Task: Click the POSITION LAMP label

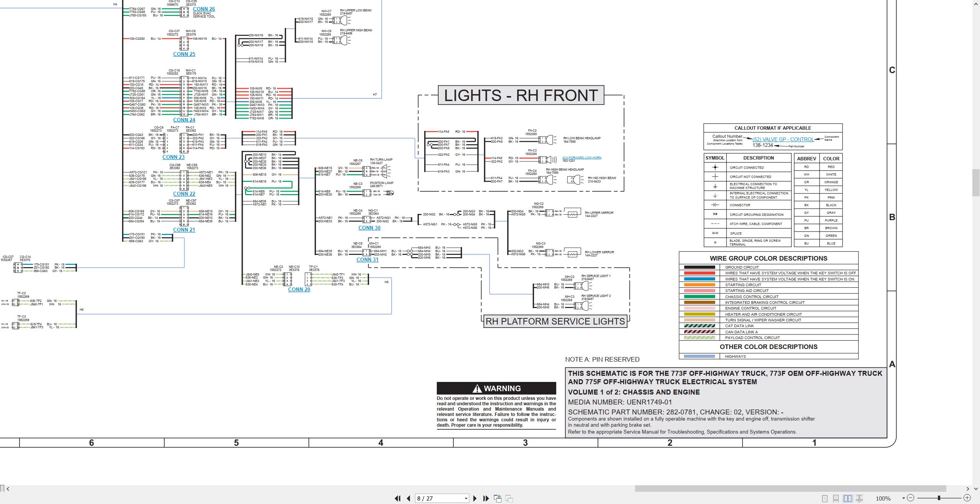Action: pyautogui.click(x=381, y=183)
